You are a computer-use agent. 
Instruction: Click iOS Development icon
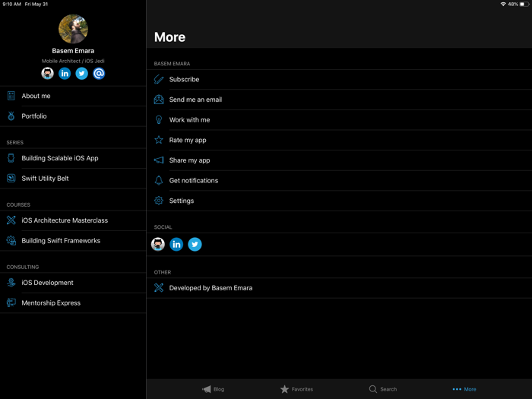[11, 283]
